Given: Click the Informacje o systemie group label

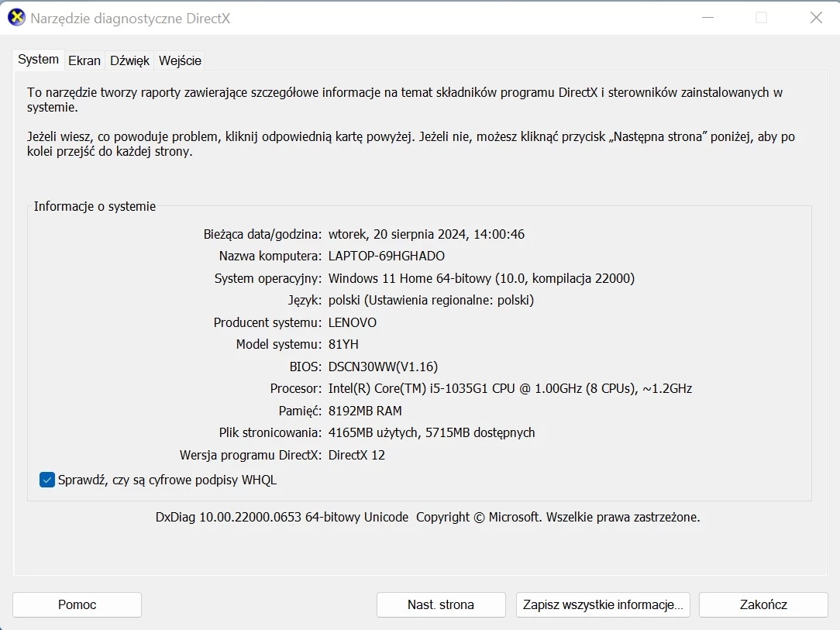Looking at the screenshot, I should (95, 206).
